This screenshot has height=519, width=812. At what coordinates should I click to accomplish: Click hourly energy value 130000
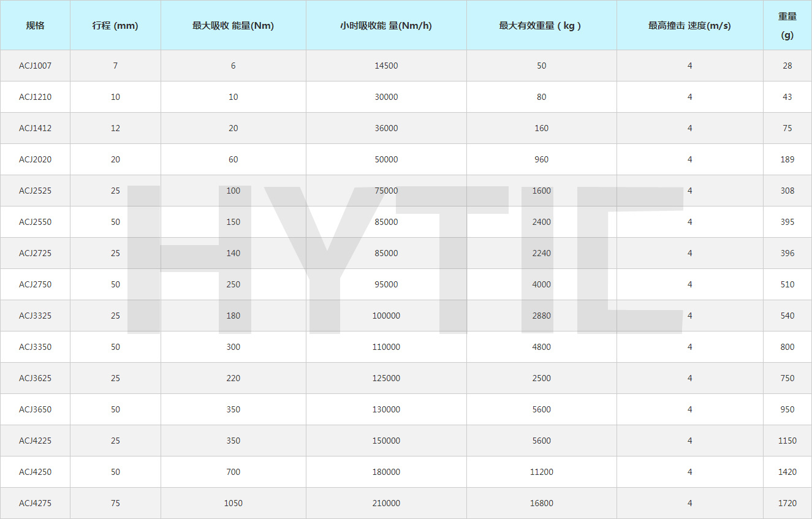(x=386, y=409)
